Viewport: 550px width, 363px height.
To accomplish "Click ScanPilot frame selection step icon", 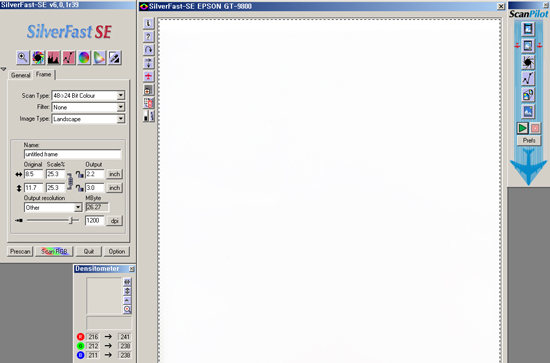I will coord(528,46).
